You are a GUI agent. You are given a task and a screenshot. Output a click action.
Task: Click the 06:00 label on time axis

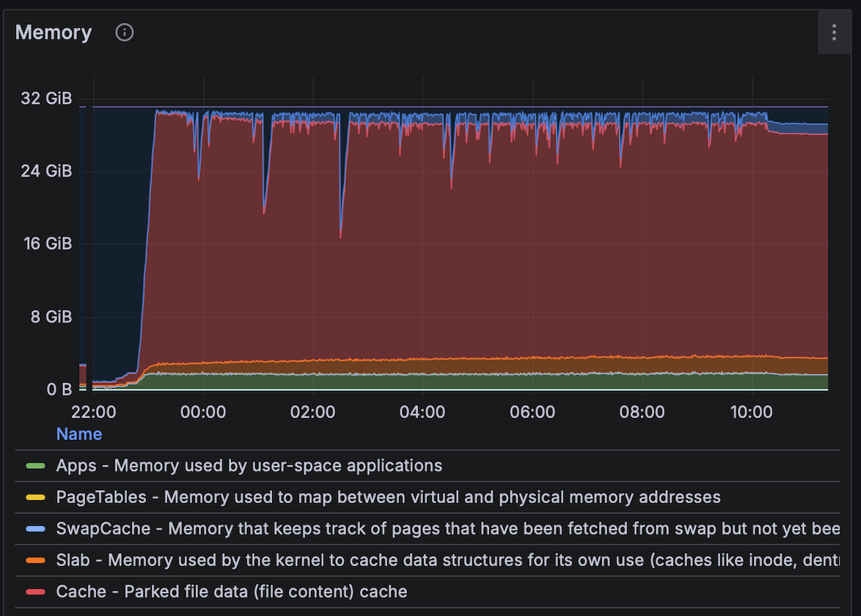[x=532, y=412]
